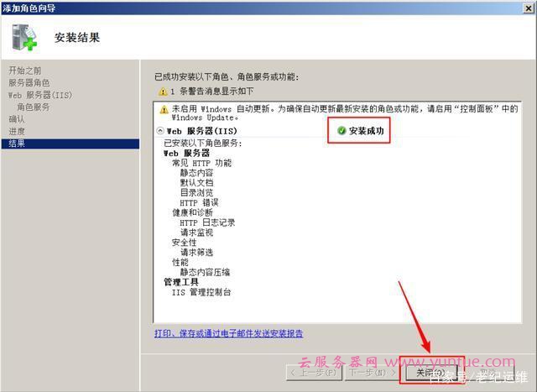
Task: Select 开始之前 step in the sidebar
Action: pyautogui.click(x=25, y=70)
